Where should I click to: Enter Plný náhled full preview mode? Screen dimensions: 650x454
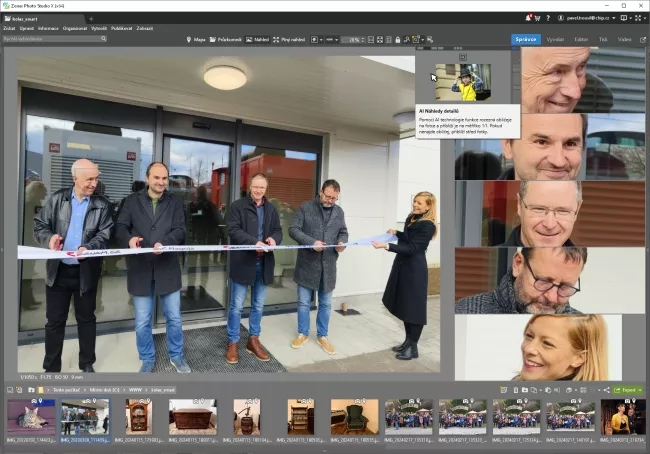286,39
